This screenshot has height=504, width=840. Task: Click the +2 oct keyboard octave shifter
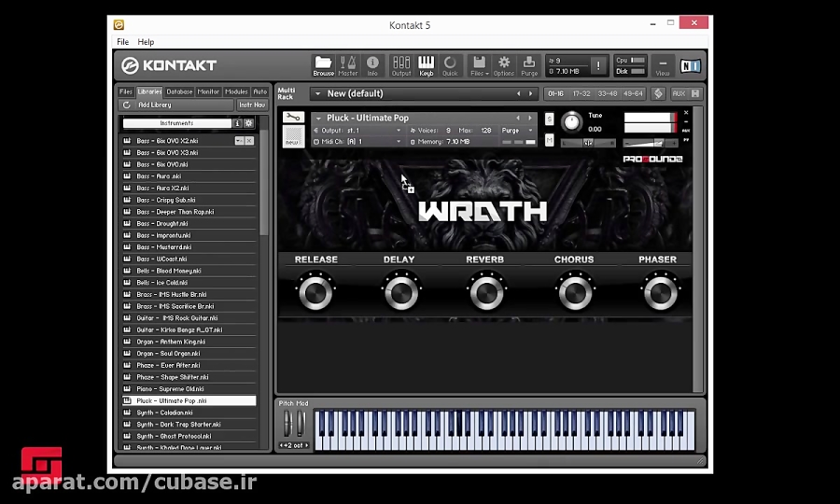(x=294, y=445)
